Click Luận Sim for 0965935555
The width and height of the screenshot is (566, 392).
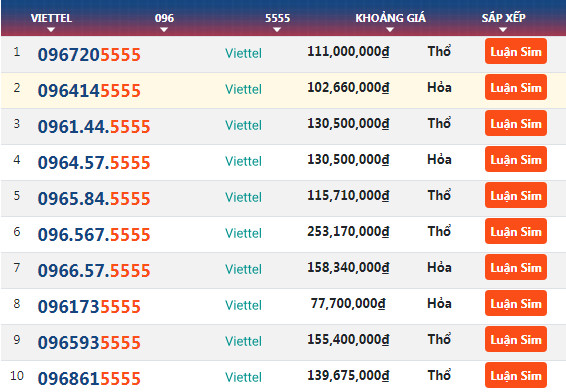click(x=516, y=339)
